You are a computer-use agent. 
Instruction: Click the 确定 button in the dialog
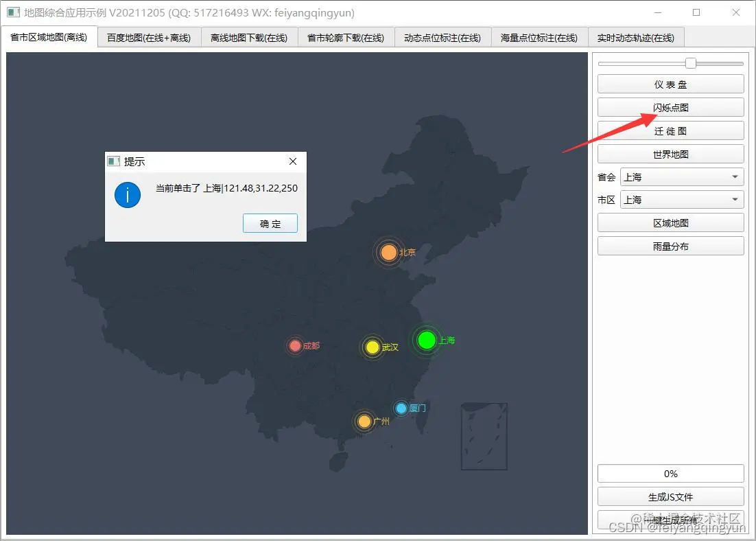click(x=270, y=223)
